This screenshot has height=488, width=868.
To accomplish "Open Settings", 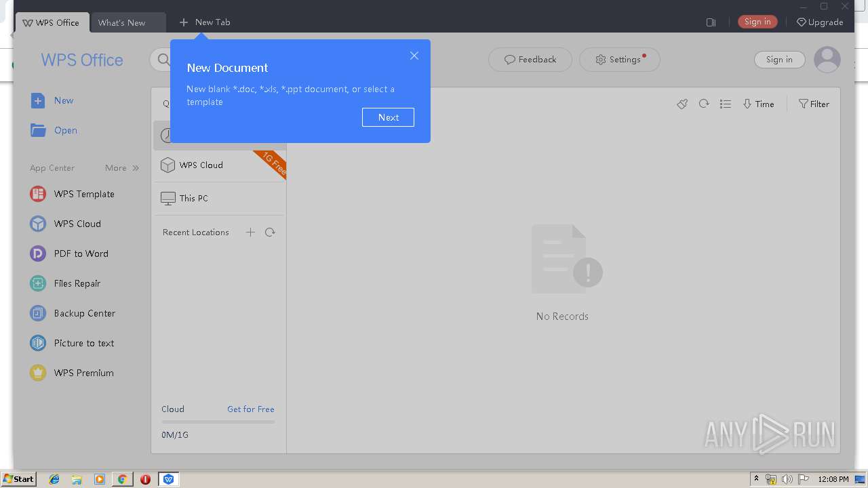I will [x=620, y=60].
